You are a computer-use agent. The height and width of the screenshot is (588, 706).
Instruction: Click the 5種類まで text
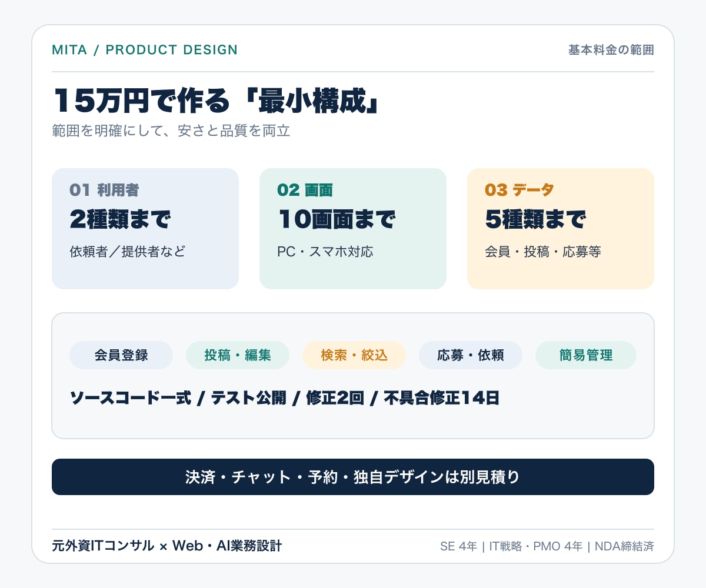coord(535,219)
